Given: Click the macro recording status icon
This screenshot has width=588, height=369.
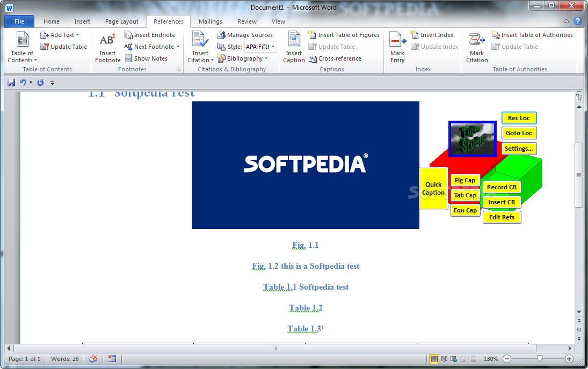Looking at the screenshot, I should 112,359.
